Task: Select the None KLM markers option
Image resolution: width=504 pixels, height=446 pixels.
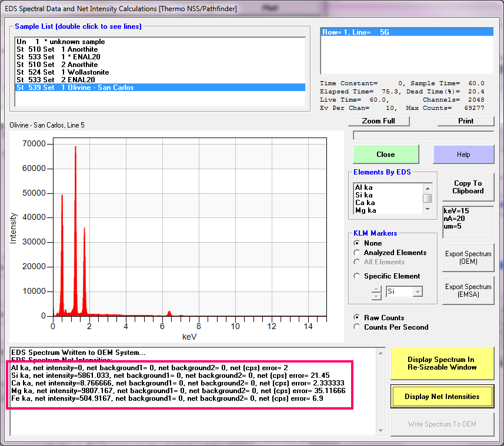Action: [357, 243]
